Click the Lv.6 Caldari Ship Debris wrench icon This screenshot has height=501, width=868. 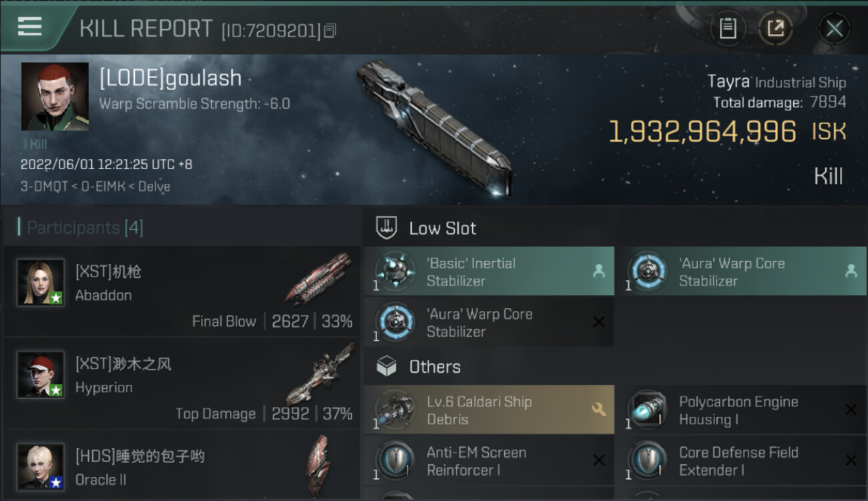coord(598,409)
